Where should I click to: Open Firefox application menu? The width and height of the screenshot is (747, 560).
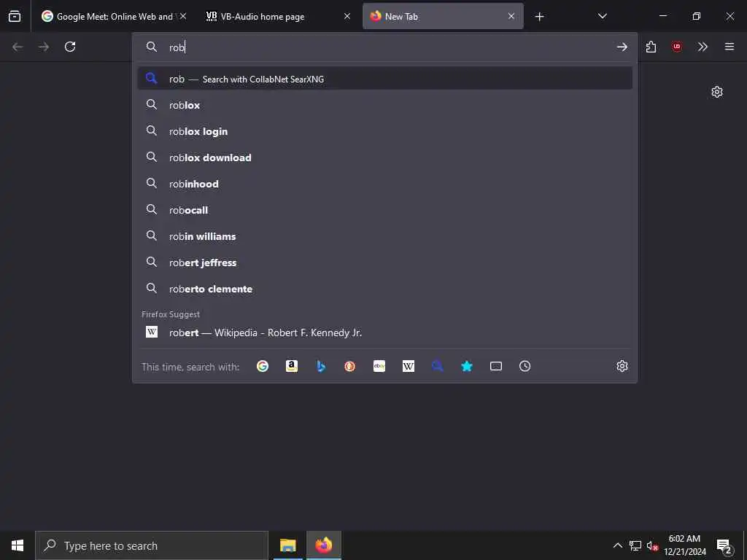(x=729, y=47)
